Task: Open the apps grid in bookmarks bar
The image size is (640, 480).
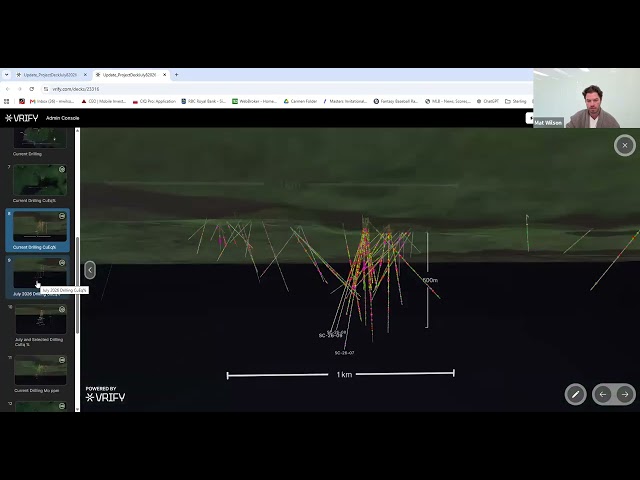Action: [7, 101]
